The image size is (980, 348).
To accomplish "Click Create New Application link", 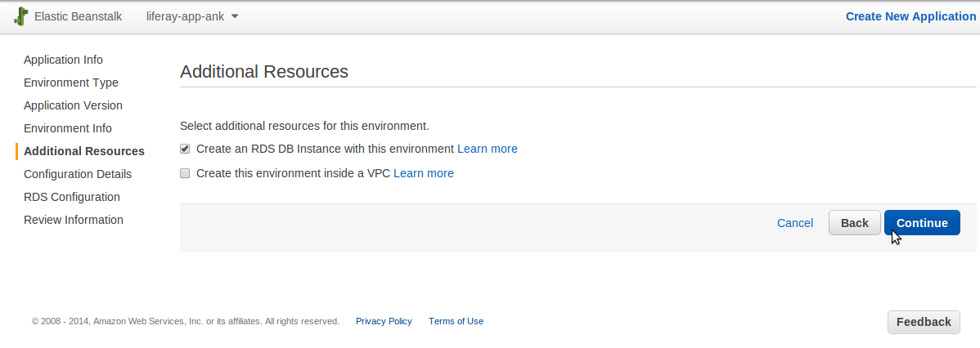I will (910, 16).
